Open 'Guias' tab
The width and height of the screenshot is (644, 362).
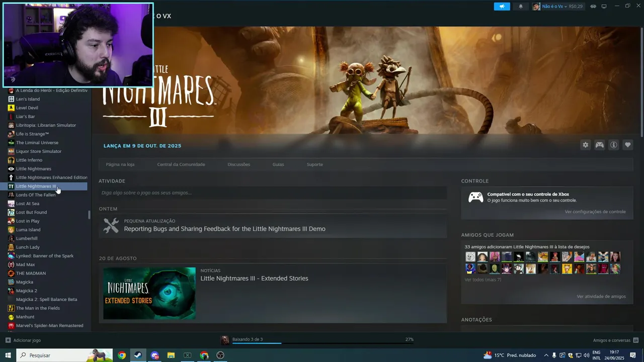click(278, 164)
